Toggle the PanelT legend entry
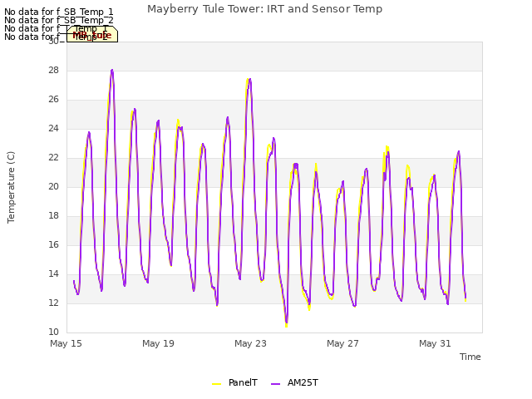Viewport: 532px width, 399px height. tap(234, 382)
